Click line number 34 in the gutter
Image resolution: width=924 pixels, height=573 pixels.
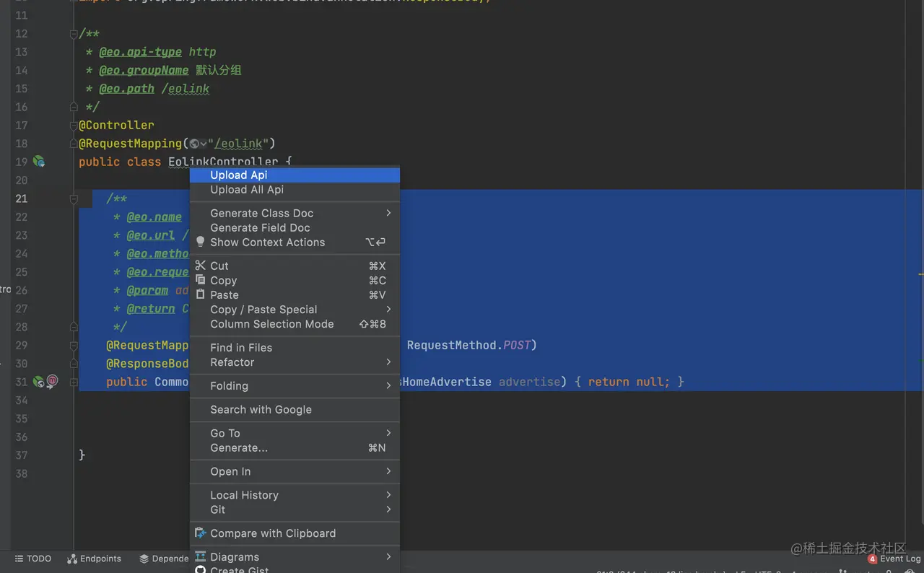pyautogui.click(x=21, y=401)
